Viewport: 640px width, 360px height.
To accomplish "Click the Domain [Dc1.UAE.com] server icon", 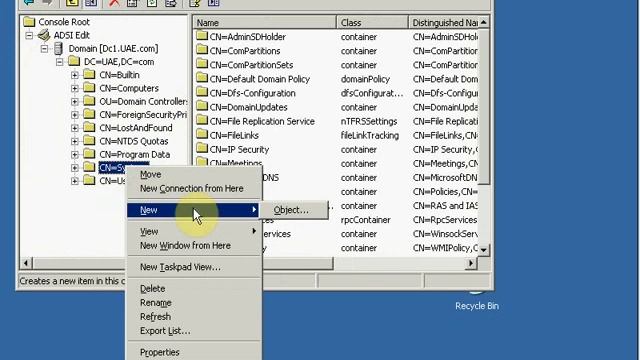I will coord(58,49).
